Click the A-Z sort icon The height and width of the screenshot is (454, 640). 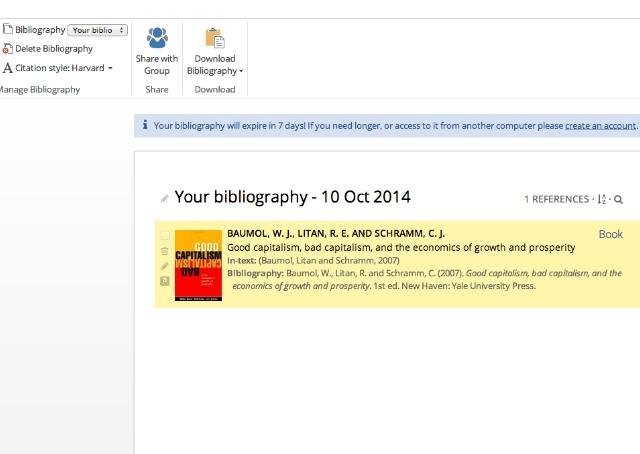[x=602, y=200]
